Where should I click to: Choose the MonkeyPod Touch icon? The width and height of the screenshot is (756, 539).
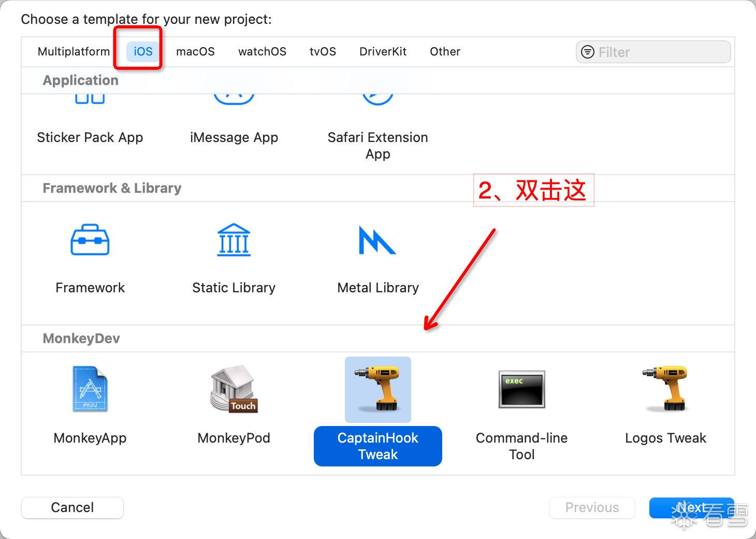234,389
